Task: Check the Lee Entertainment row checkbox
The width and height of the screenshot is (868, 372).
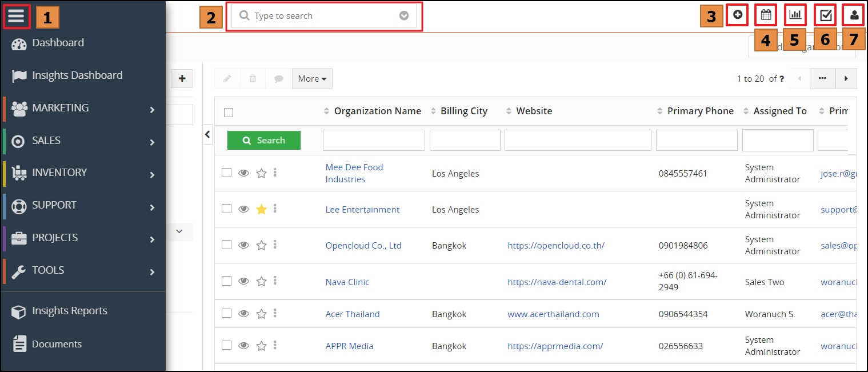Action: [x=227, y=209]
